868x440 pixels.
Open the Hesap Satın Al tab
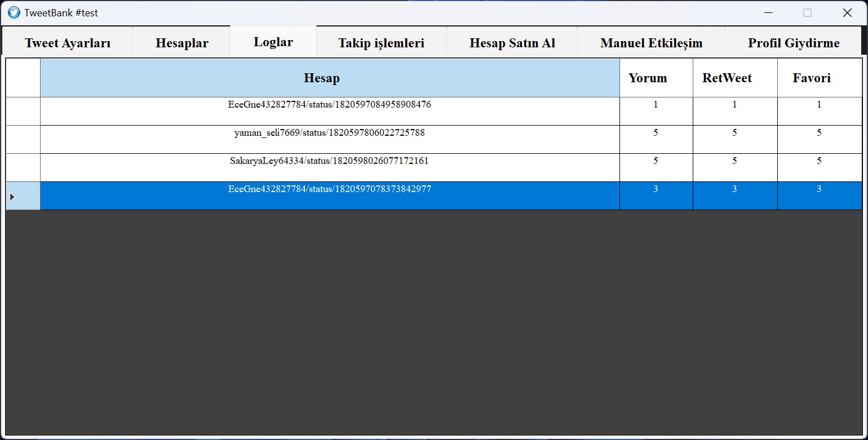click(x=512, y=43)
